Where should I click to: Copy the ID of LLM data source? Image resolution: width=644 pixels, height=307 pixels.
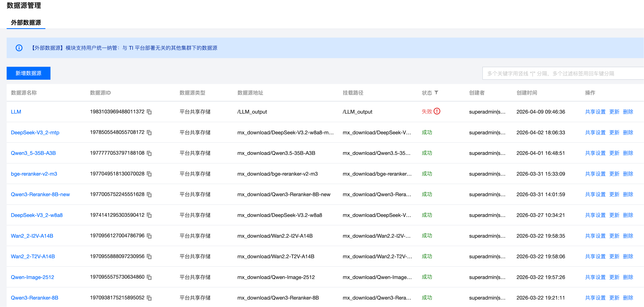coord(149,112)
